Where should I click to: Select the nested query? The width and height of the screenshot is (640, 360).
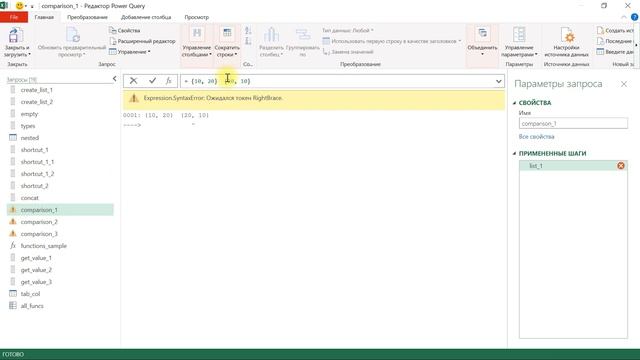60,138
